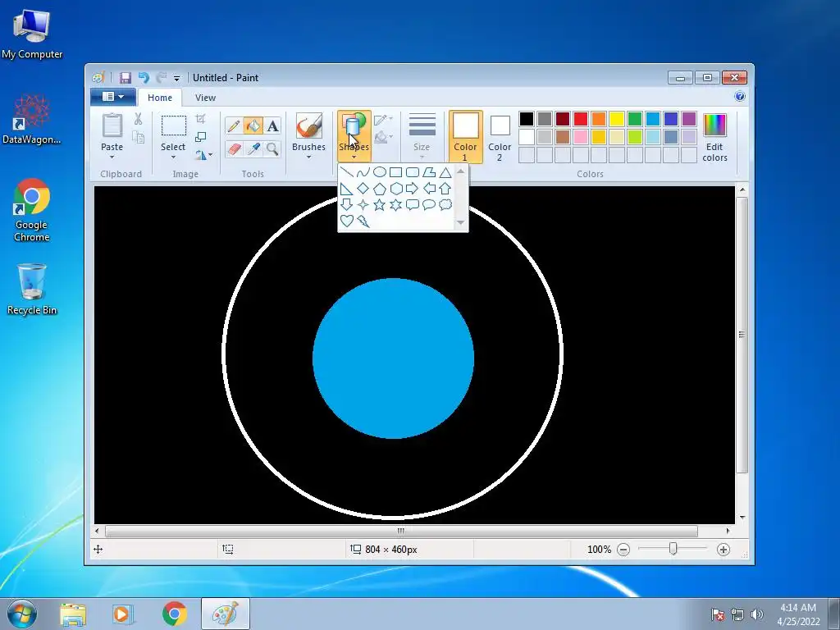Pick the black color swatch
The width and height of the screenshot is (840, 630).
527,118
